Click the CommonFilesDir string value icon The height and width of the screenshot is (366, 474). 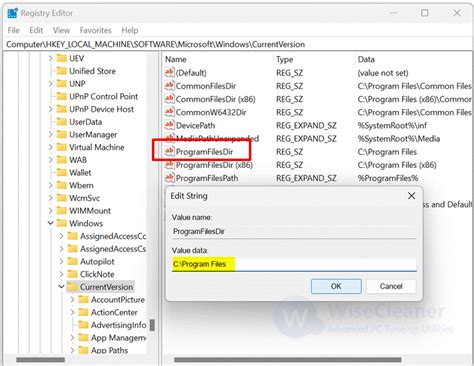point(169,86)
